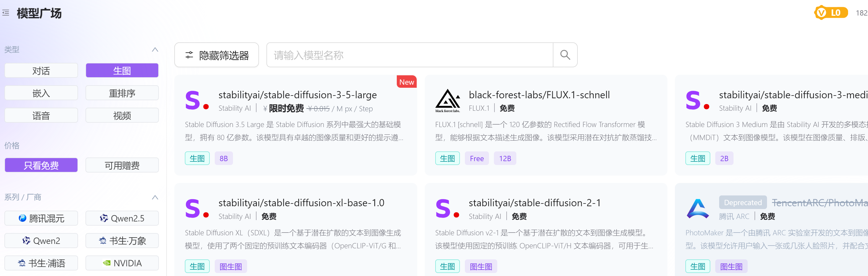Click the New badge on stable-diffusion-3-5-large

click(406, 82)
